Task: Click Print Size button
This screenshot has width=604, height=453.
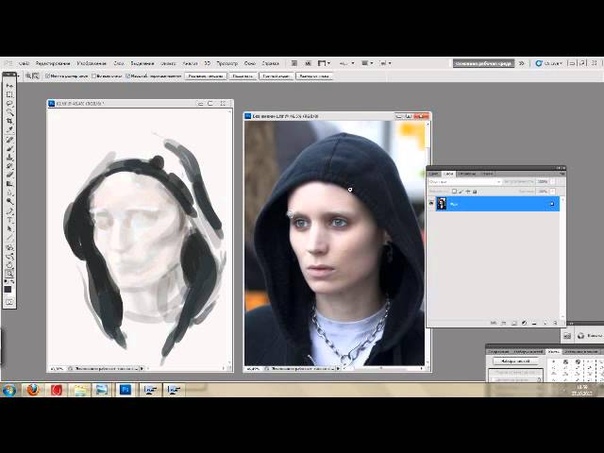Action: pos(314,76)
